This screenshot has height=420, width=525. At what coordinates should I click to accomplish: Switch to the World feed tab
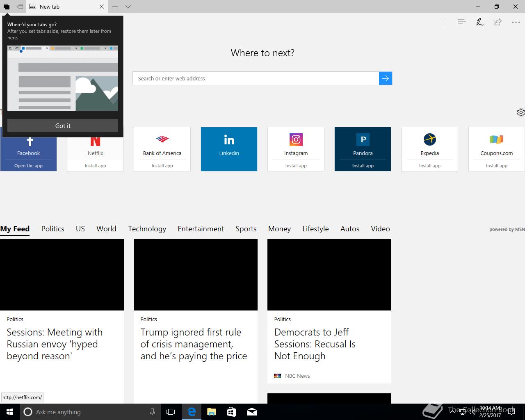click(x=106, y=229)
